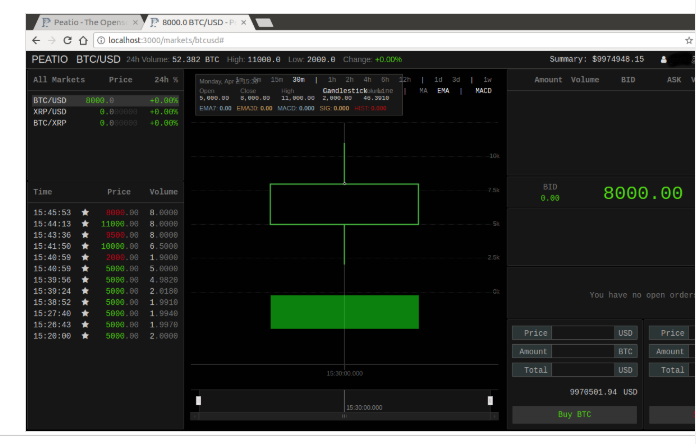Screen dimensions: 696x444
Task: Select the 8000.0 BTC/USD browser tab
Action: 198,22
